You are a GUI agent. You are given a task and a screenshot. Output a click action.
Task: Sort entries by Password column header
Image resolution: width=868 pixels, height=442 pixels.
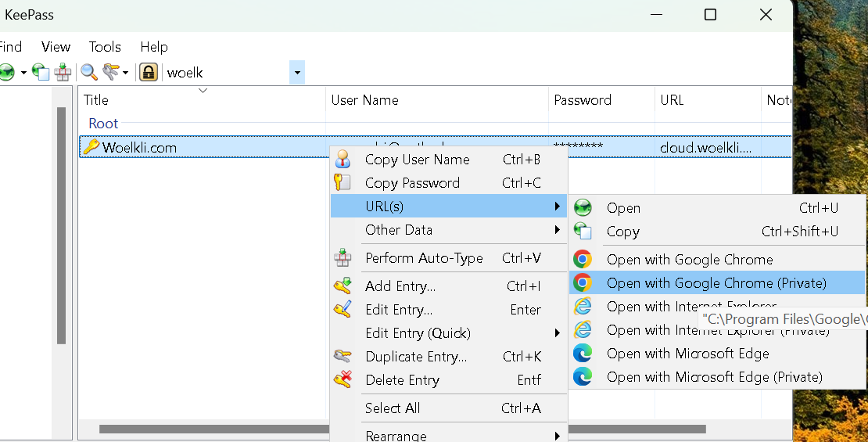click(x=601, y=99)
